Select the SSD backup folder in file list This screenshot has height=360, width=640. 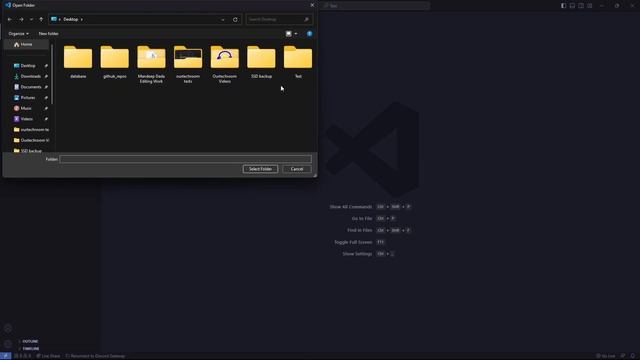[261, 62]
